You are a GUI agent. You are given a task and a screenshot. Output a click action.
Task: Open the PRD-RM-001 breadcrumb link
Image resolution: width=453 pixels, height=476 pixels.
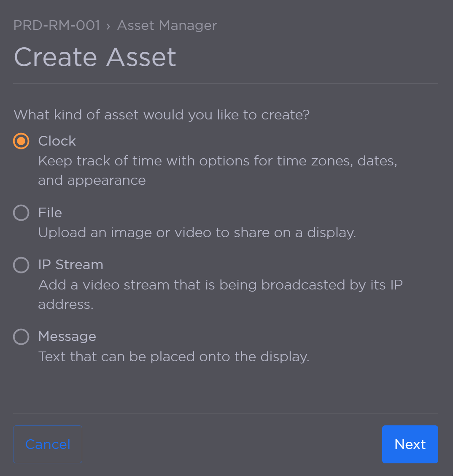(x=57, y=25)
